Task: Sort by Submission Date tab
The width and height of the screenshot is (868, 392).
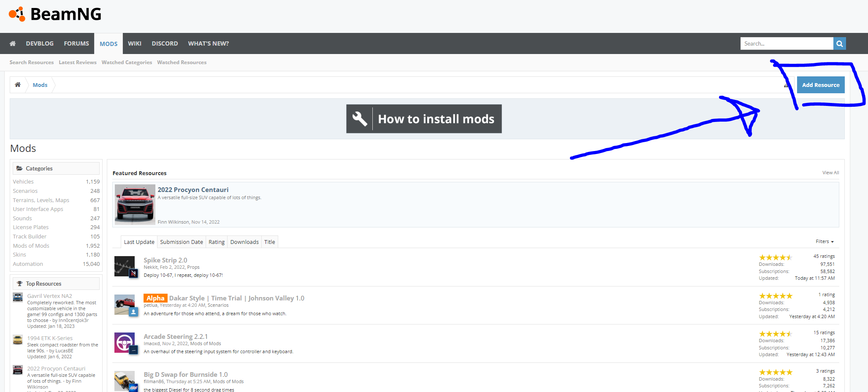Action: (182, 242)
